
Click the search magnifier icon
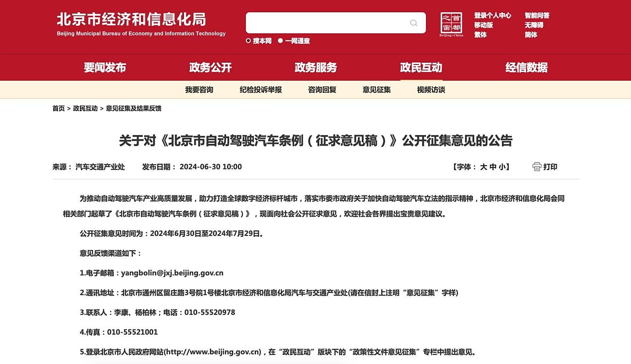click(414, 23)
